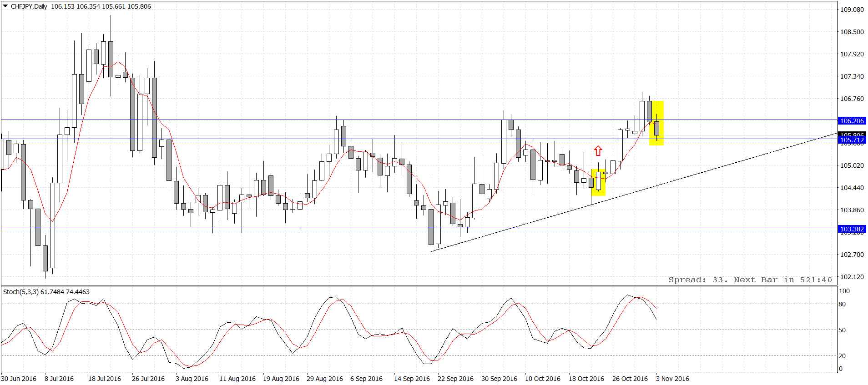Click the Stochastic 50 level label
Screen dimensions: 868x385
pos(843,330)
